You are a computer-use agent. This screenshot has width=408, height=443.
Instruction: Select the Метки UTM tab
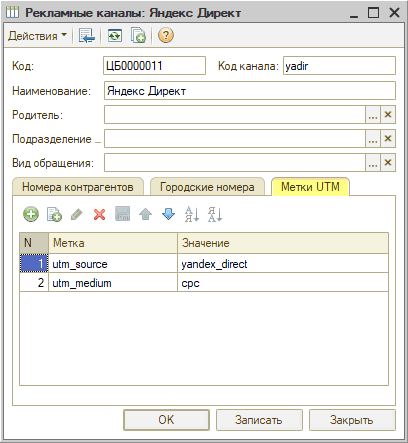coord(310,187)
